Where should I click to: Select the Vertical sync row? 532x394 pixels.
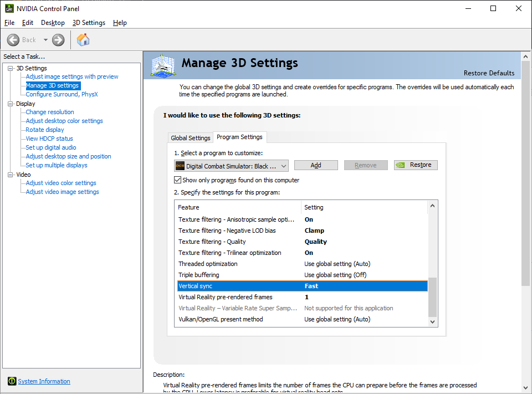point(303,286)
